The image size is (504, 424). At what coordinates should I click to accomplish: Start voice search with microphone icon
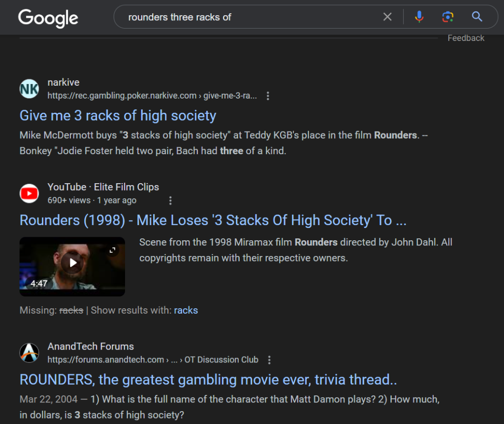coord(419,17)
